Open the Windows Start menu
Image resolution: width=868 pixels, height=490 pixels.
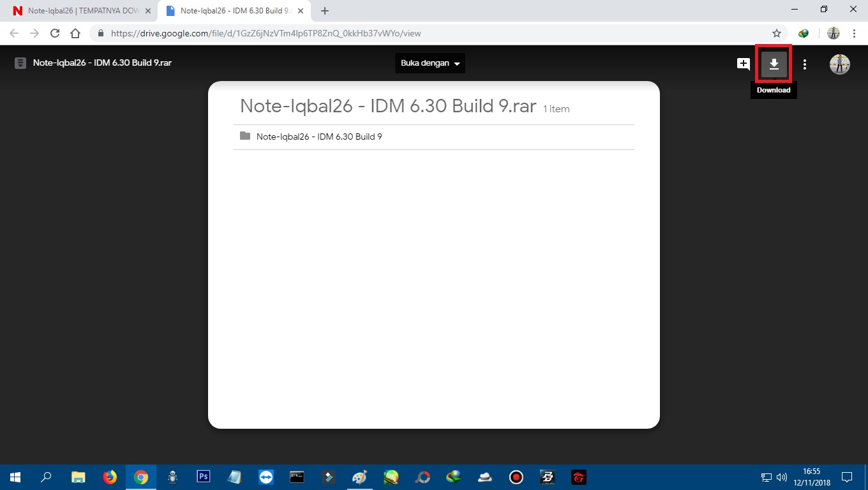click(15, 477)
